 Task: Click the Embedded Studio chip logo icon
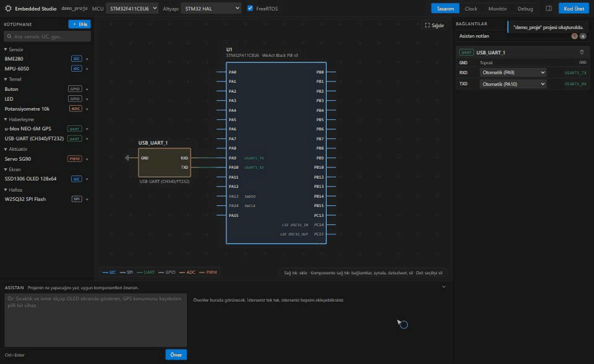click(9, 9)
